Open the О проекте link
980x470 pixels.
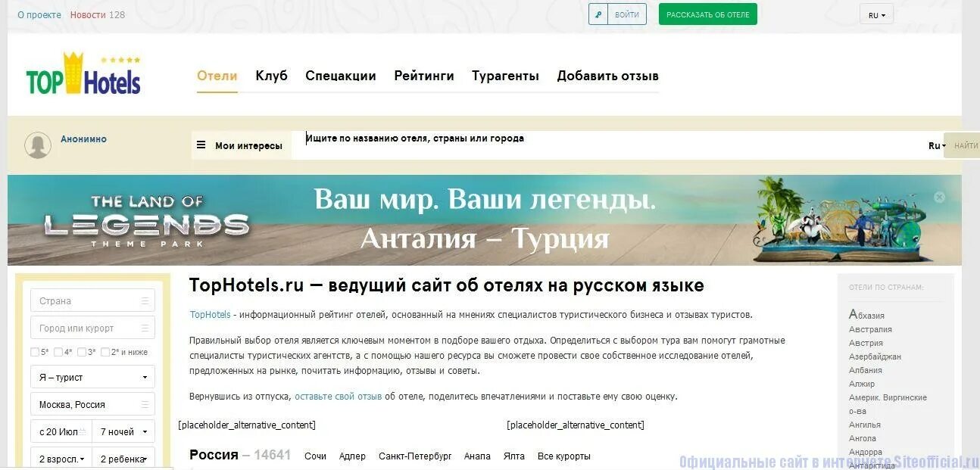click(x=39, y=14)
